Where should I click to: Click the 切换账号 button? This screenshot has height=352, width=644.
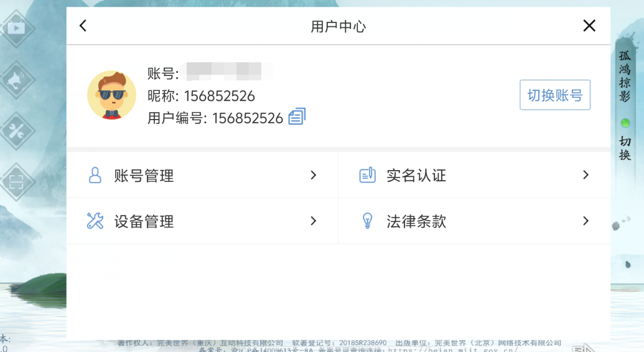pos(555,95)
